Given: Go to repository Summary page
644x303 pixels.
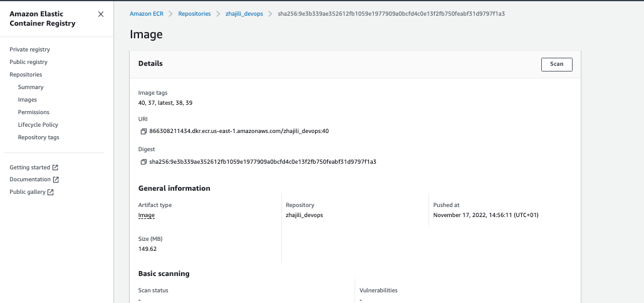Looking at the screenshot, I should 31,87.
